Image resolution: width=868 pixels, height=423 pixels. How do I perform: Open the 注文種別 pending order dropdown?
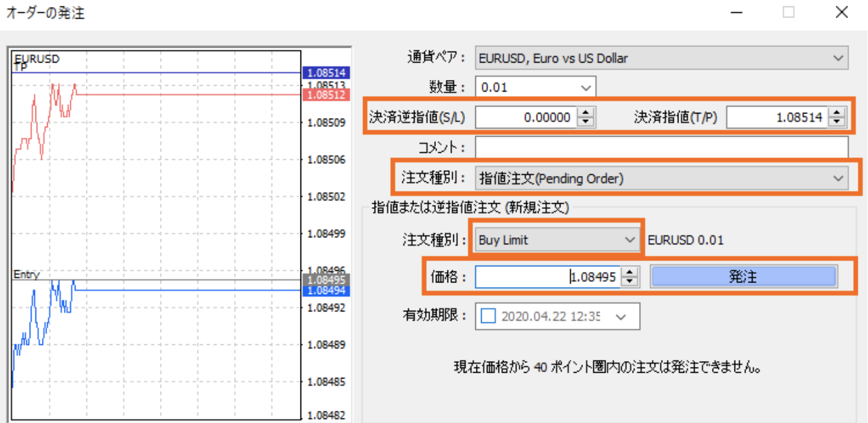coord(838,178)
